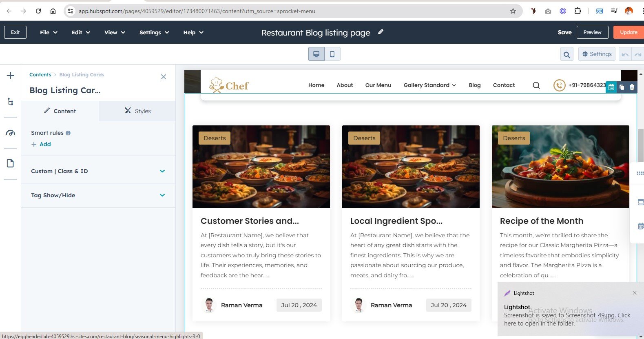This screenshot has height=339, width=644.
Task: Click the page document icon in sidebar
Action: (11, 163)
